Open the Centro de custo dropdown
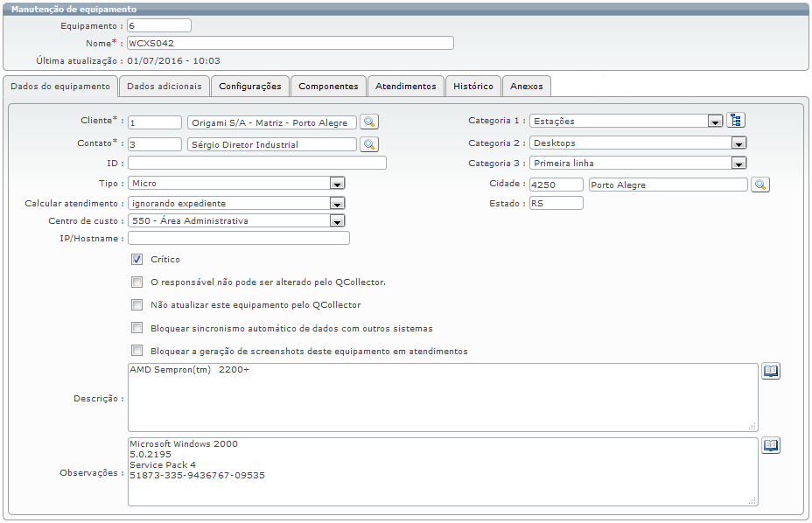Image resolution: width=812 pixels, height=523 pixels. [336, 221]
